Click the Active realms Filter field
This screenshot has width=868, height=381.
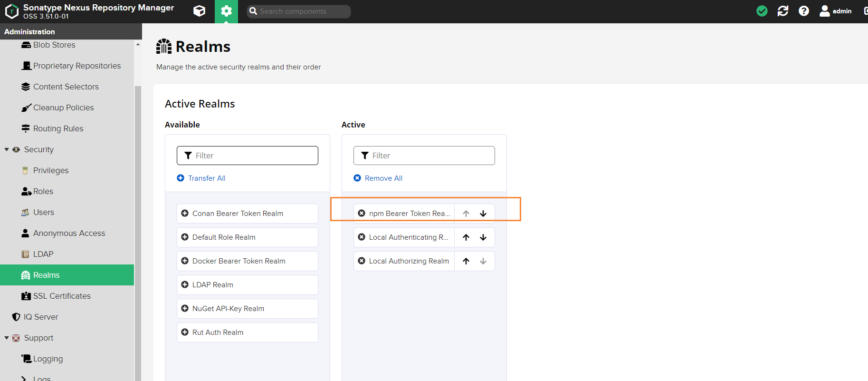(x=424, y=156)
